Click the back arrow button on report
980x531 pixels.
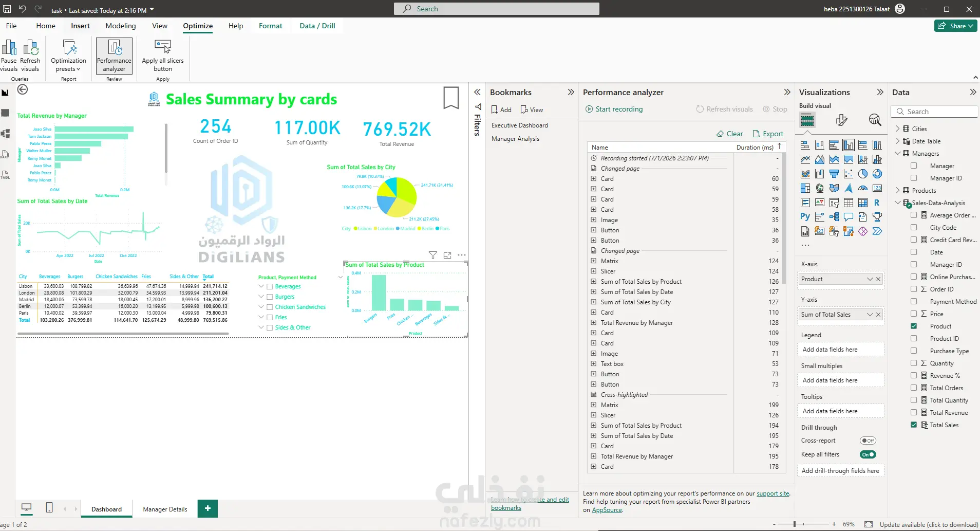pyautogui.click(x=23, y=89)
